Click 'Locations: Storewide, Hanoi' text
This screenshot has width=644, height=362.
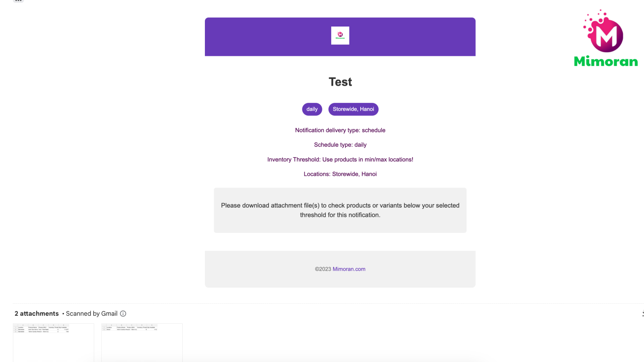point(340,174)
